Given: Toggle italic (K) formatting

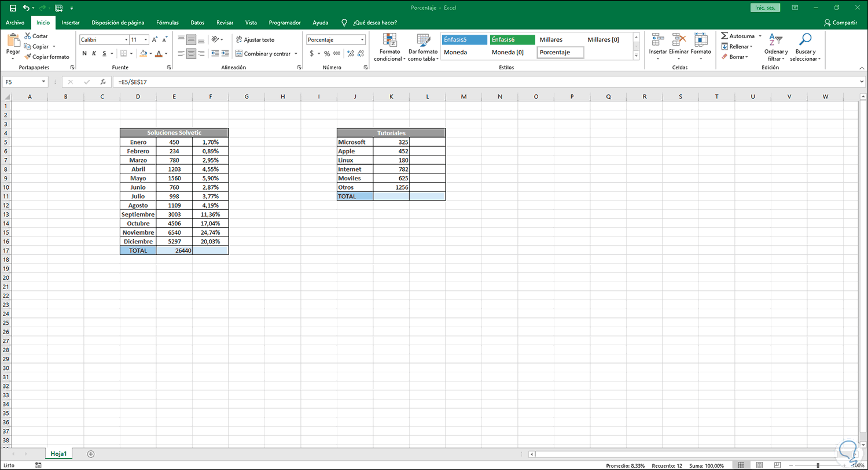Looking at the screenshot, I should [x=94, y=54].
